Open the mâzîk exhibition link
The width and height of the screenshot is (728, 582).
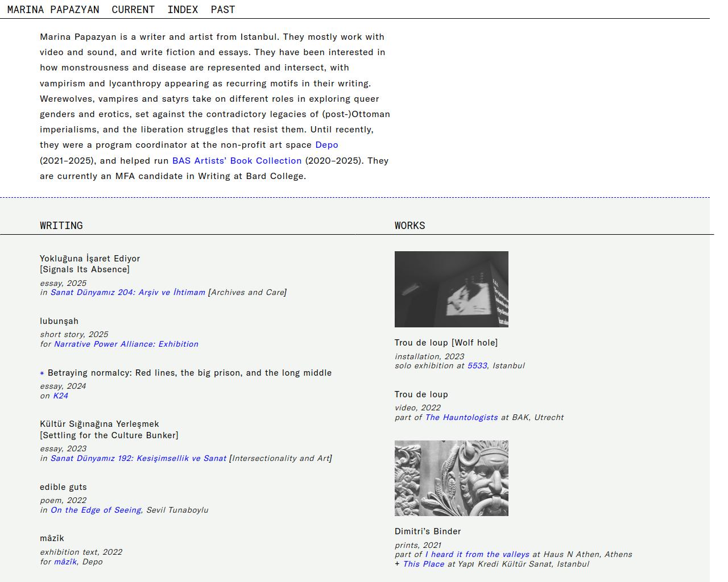(65, 562)
